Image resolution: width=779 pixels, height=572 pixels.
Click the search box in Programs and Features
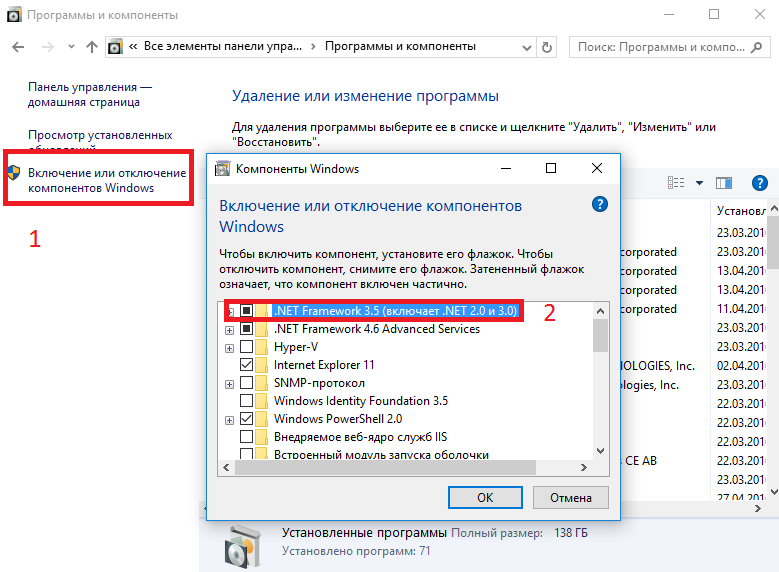[x=669, y=47]
